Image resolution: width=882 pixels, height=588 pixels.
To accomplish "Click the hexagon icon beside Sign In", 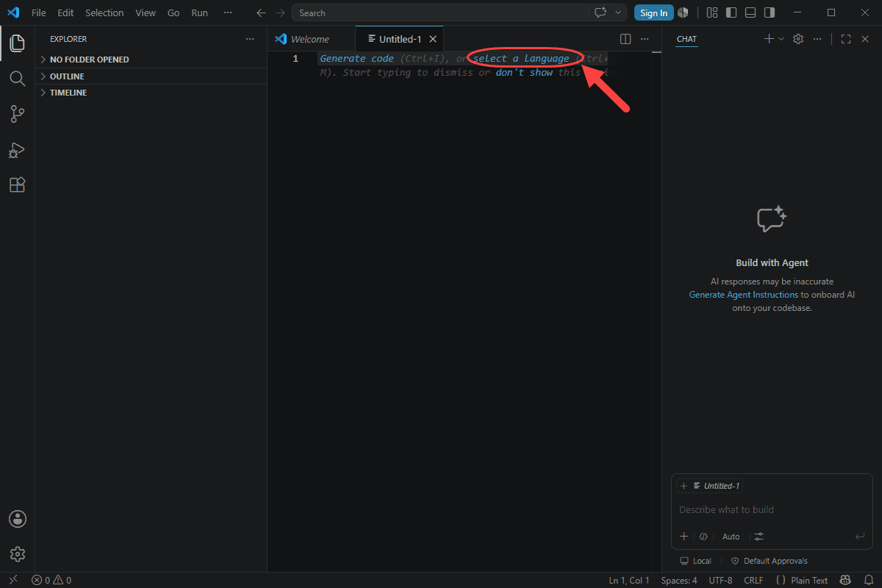I will click(x=683, y=12).
